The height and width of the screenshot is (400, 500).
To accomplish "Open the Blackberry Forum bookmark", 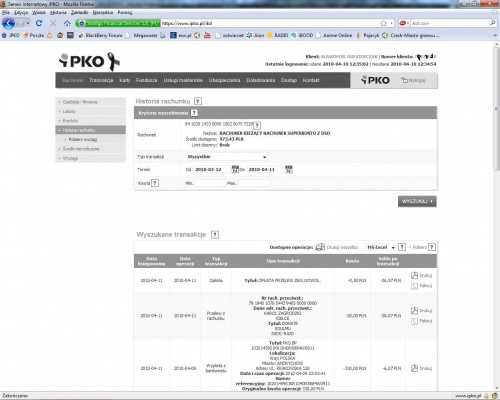I will tap(100, 35).
